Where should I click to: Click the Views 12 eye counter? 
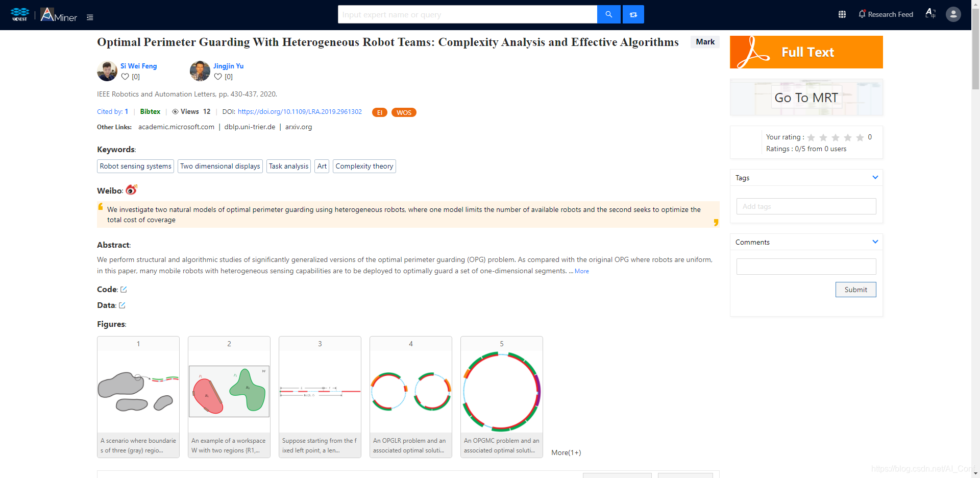tap(191, 111)
